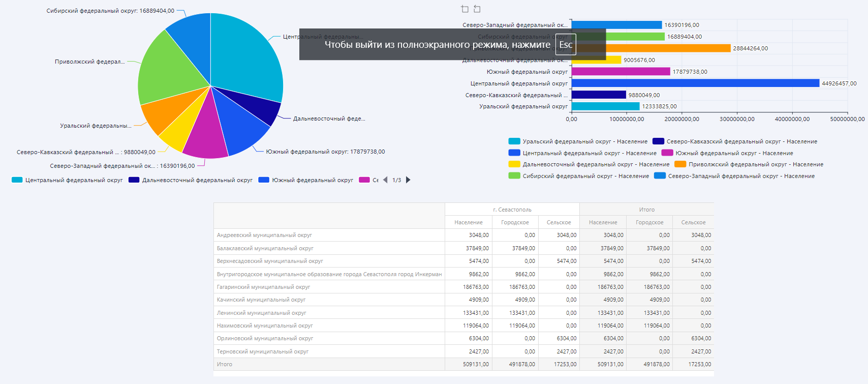Activate the area zoom tool above bar chart
Image resolution: width=868 pixels, height=384 pixels.
coord(464,9)
